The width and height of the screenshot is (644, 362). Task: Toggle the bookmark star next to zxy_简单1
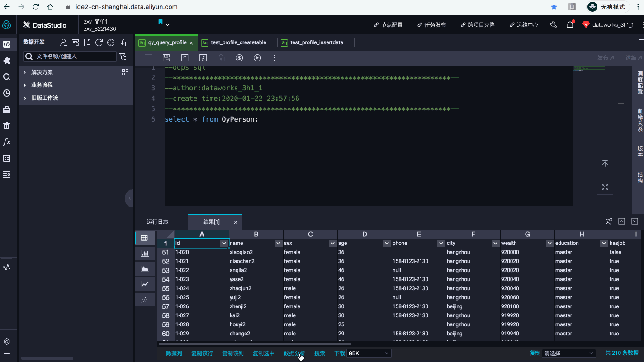(160, 20)
